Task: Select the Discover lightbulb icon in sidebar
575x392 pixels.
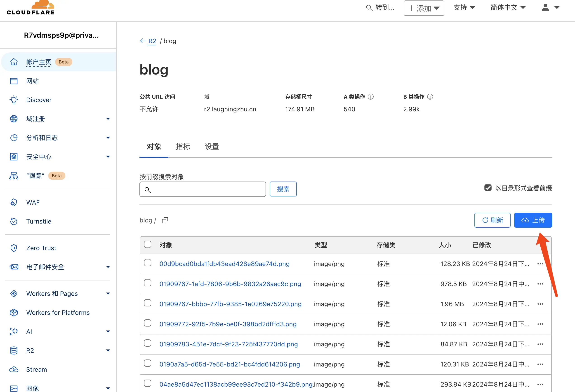Action: (14, 100)
